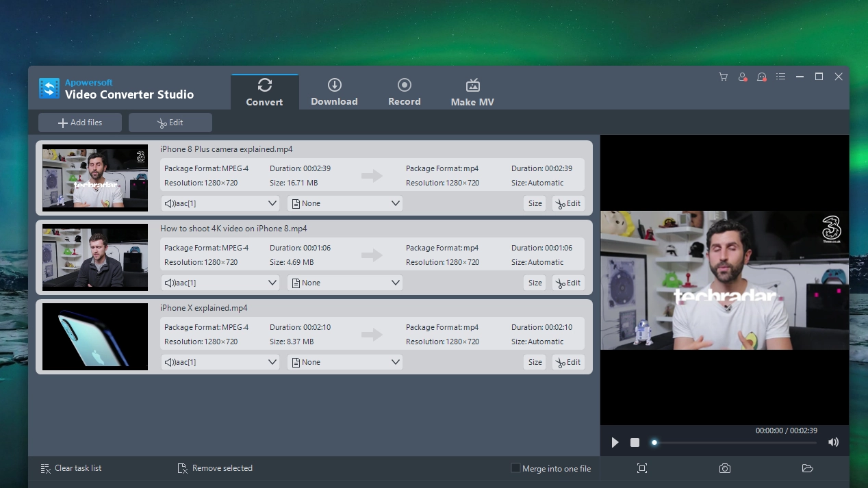Open the support headset icon
The width and height of the screenshot is (868, 488).
[x=761, y=77]
